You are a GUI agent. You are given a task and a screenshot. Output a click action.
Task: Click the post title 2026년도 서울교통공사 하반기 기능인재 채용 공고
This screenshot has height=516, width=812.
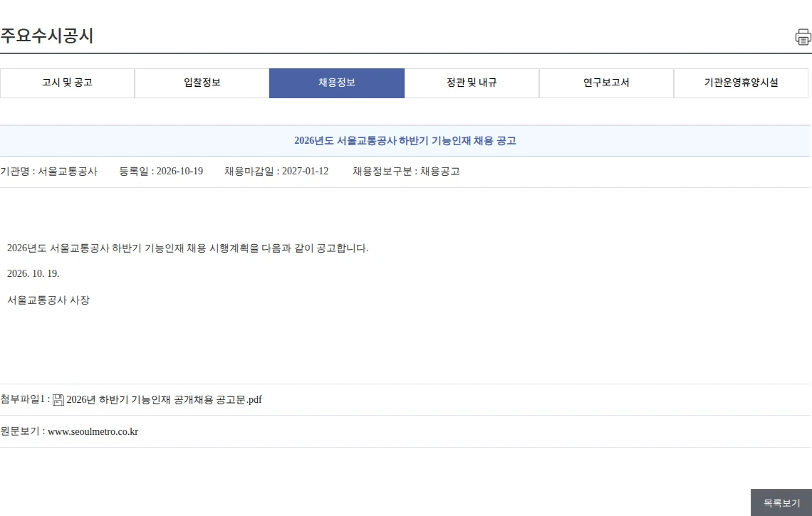[x=405, y=141]
